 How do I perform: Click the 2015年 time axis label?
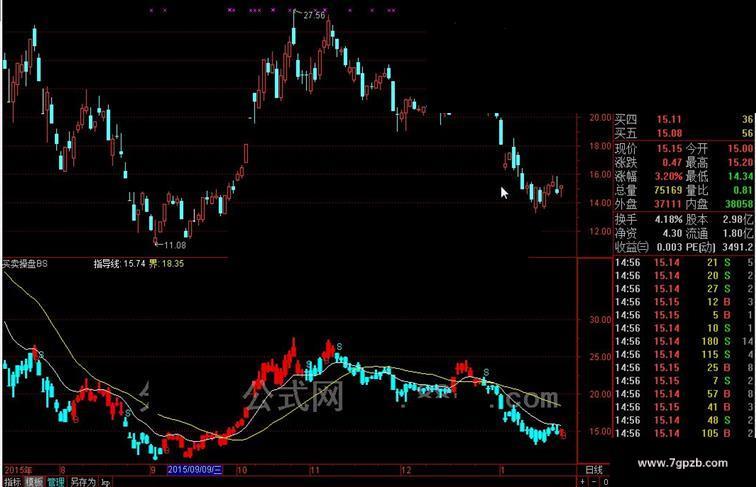(18, 470)
